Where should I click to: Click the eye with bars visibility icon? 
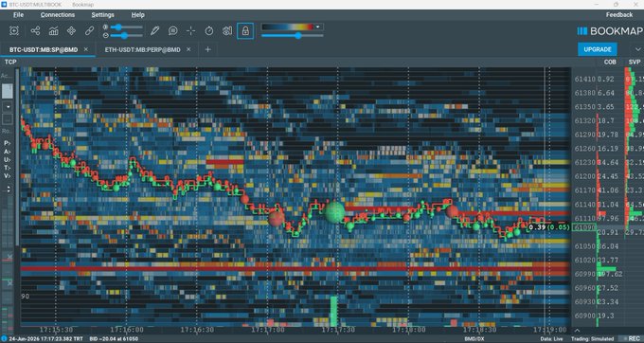click(227, 31)
